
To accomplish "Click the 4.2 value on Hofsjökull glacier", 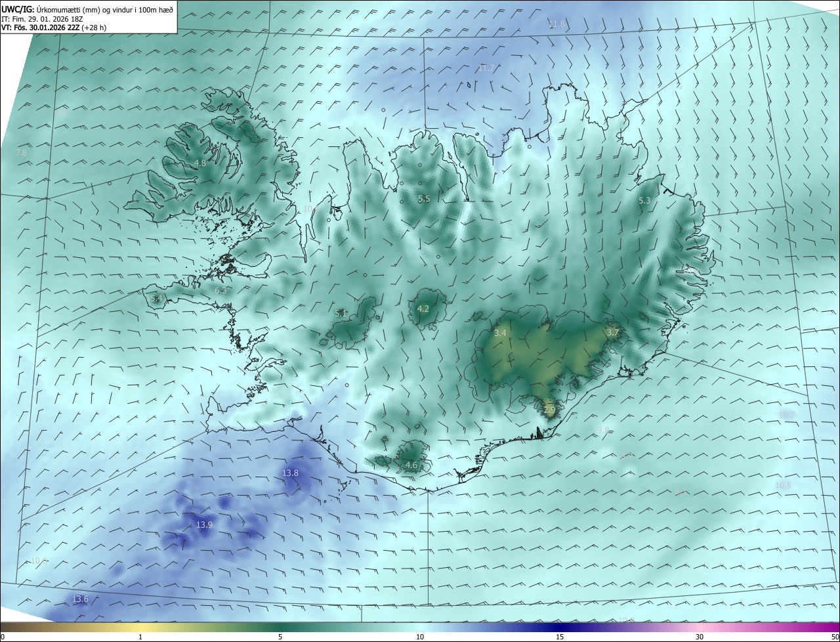I will (423, 309).
